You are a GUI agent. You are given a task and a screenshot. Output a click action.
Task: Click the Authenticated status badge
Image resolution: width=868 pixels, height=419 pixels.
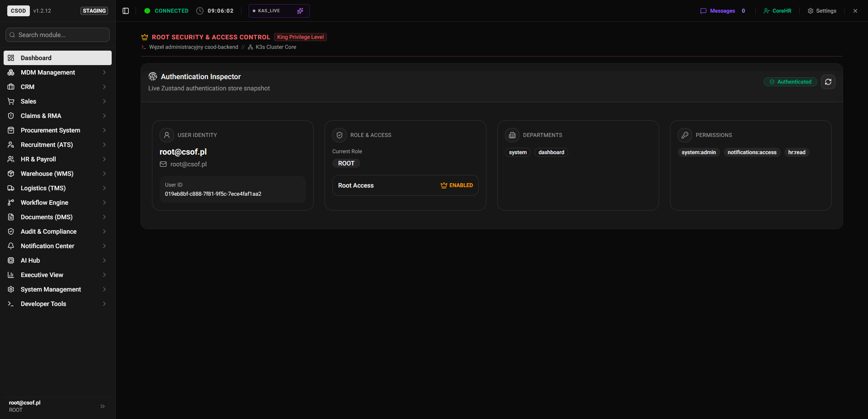click(790, 82)
